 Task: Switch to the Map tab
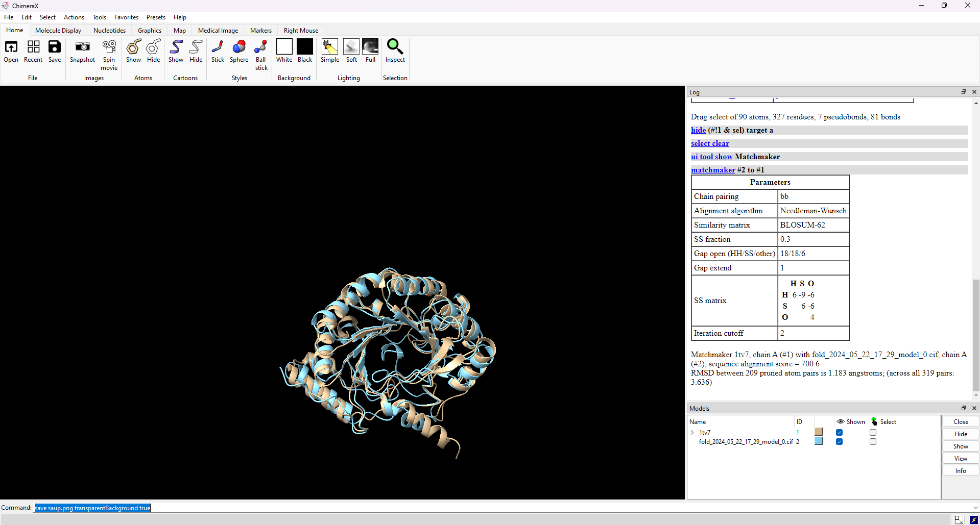tap(180, 31)
